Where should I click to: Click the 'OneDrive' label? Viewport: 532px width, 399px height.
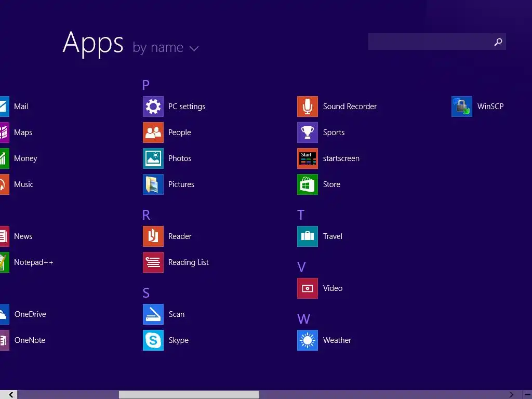point(30,314)
